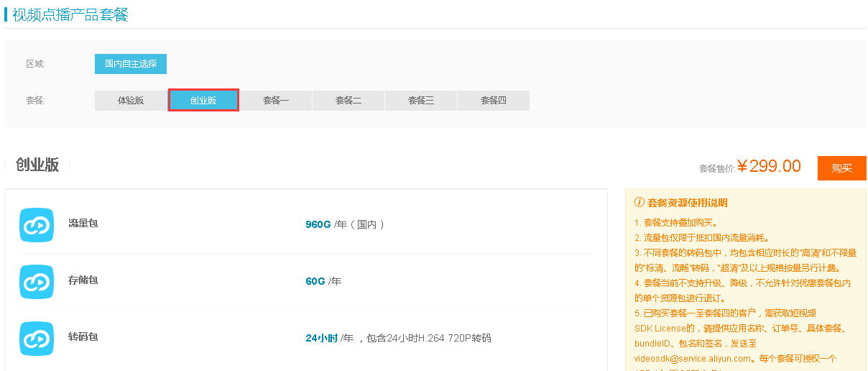Pick the 套餐四 package option
868x371 pixels.
(x=494, y=101)
